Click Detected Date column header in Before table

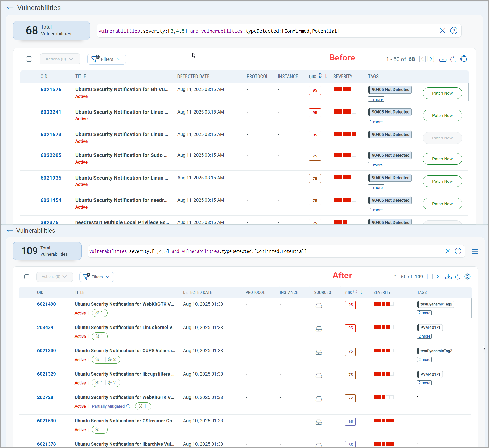click(193, 77)
